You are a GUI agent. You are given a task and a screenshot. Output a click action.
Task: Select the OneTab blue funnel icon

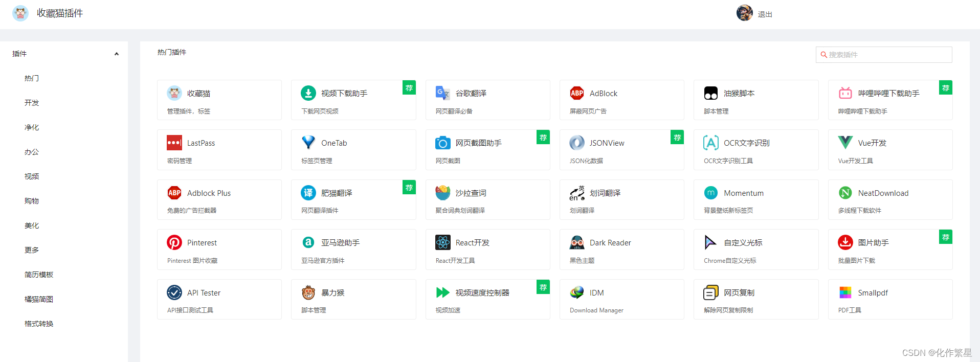308,143
